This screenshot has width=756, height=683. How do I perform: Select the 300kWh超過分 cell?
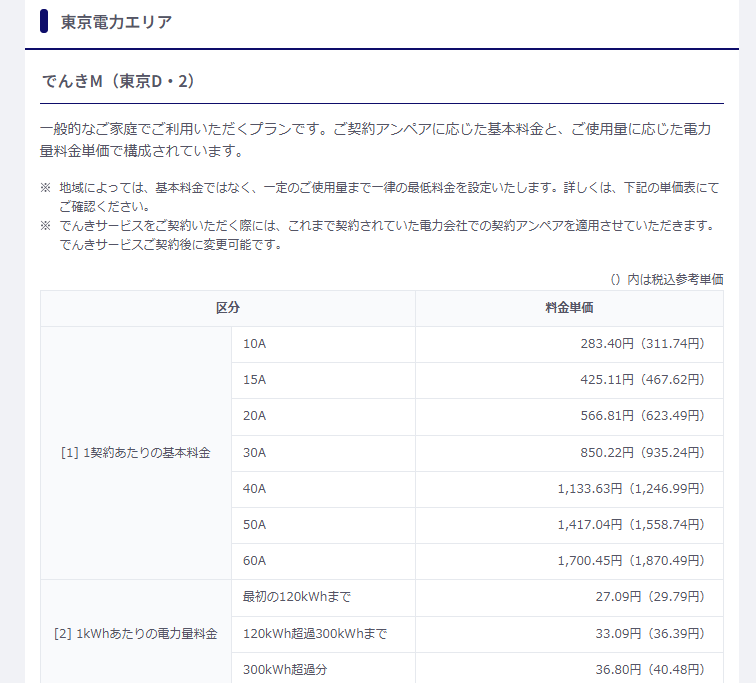[x=323, y=669]
